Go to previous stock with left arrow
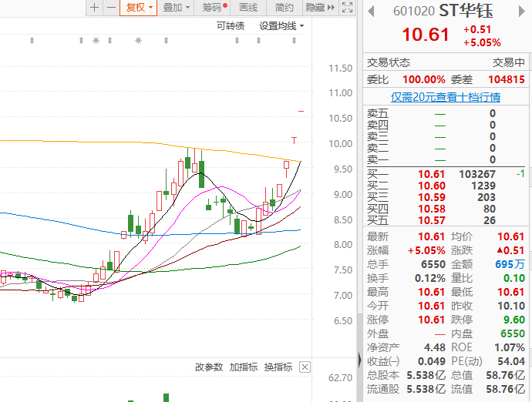The width and height of the screenshot is (532, 402). point(371,11)
